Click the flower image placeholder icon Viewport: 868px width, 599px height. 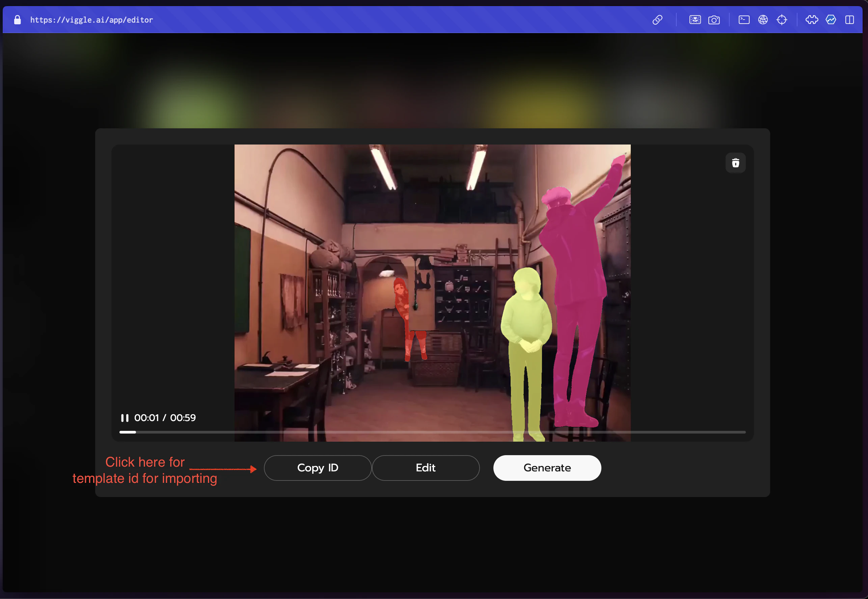[695, 20]
